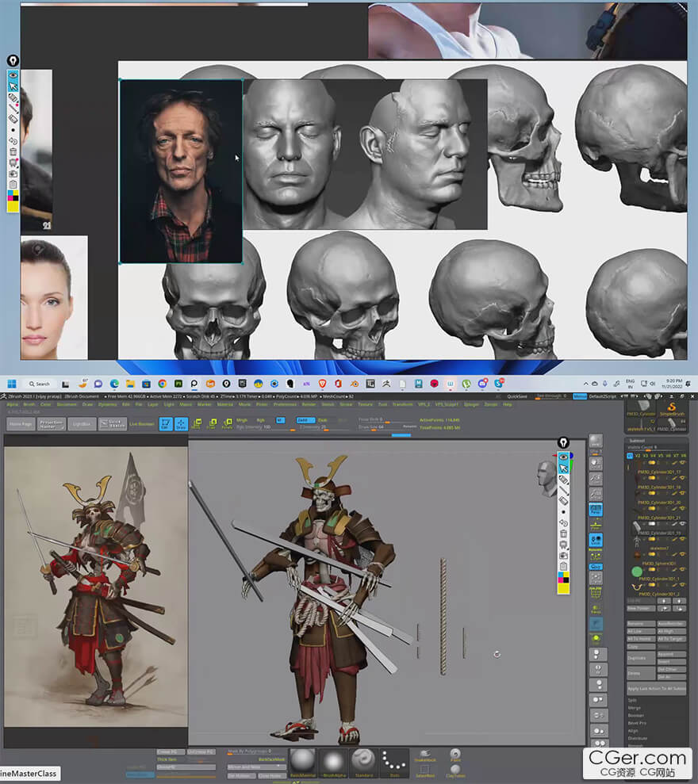Screen dimensions: 698x784
Task: Select the old man portrait in PureRef
Action: click(181, 171)
